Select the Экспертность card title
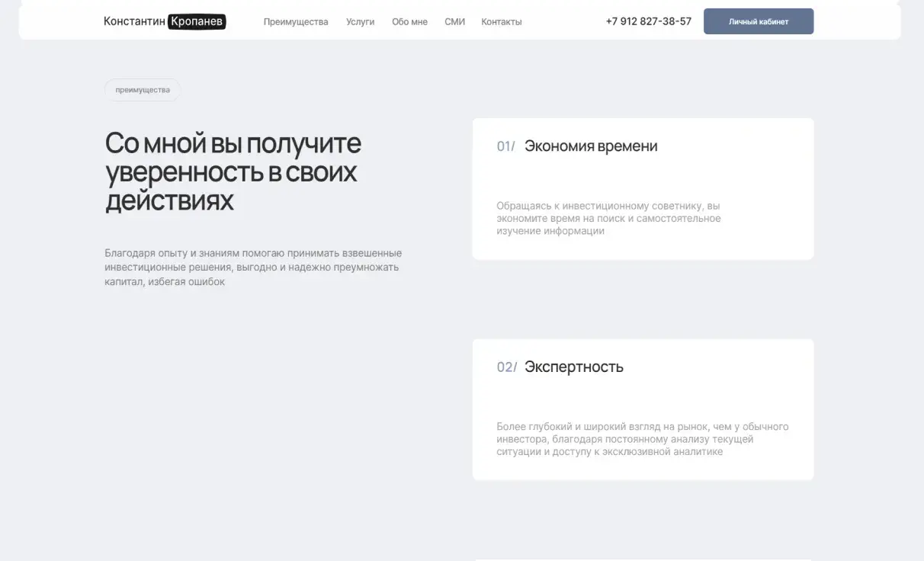The width and height of the screenshot is (924, 561). (x=574, y=367)
